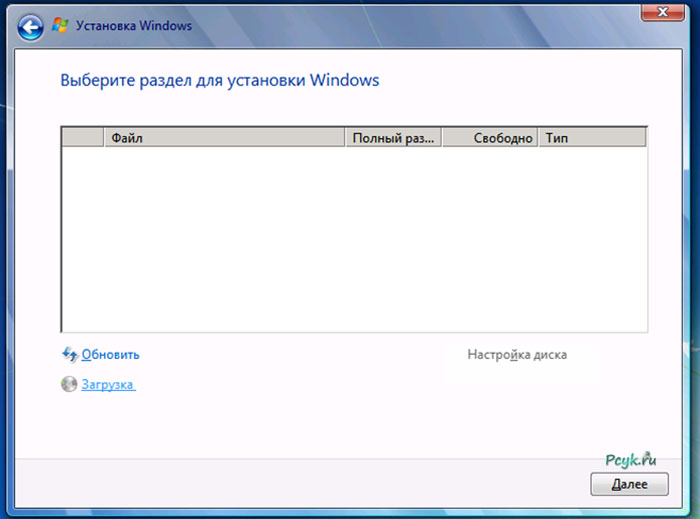The width and height of the screenshot is (700, 519).
Task: Click the Pcyk.ru watermark logo
Action: [630, 459]
